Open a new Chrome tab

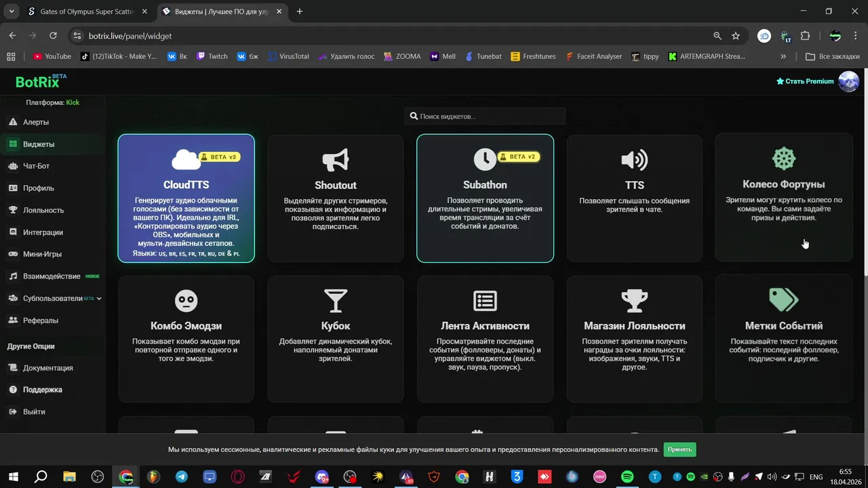300,12
